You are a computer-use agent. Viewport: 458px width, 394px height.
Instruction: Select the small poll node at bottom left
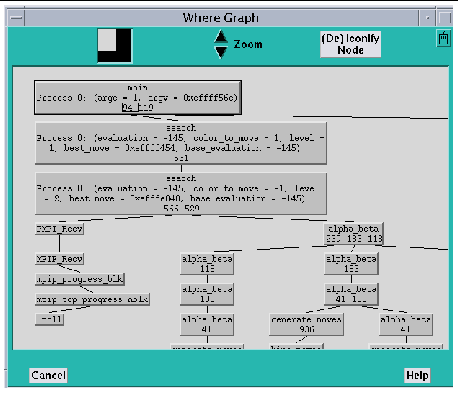tap(49, 319)
